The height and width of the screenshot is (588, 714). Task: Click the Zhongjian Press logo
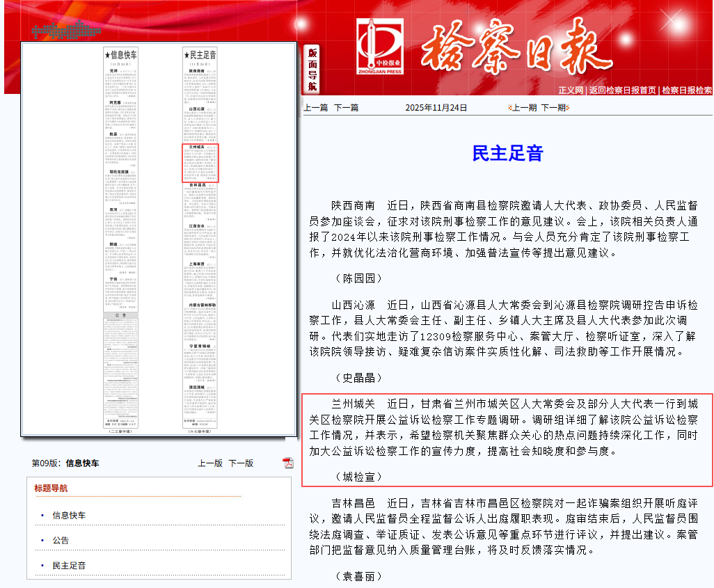(x=379, y=47)
